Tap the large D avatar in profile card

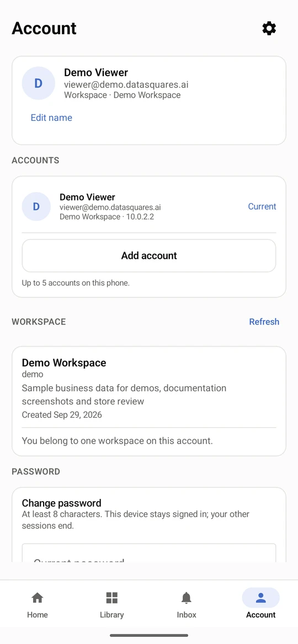click(38, 83)
